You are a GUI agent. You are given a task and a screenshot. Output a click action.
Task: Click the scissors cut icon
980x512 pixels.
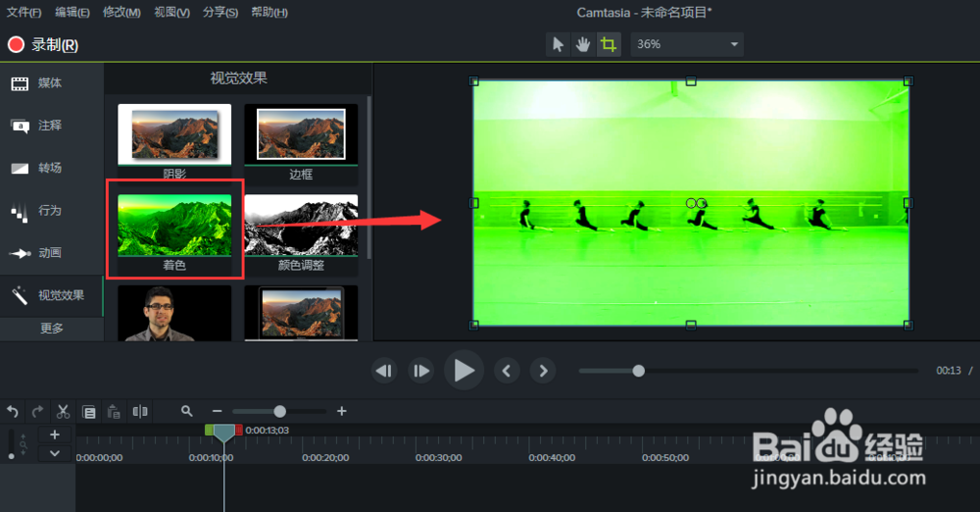click(x=63, y=411)
